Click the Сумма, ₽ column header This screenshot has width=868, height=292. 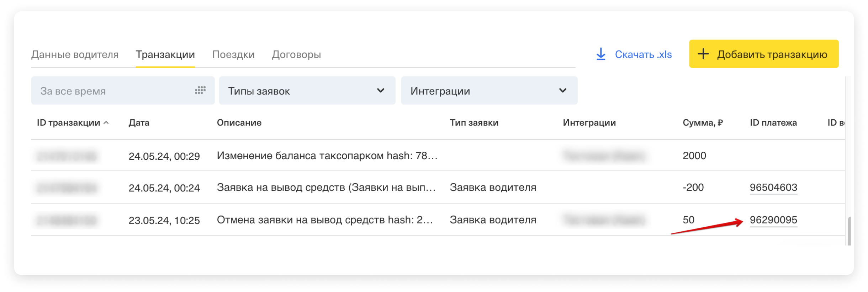click(702, 123)
